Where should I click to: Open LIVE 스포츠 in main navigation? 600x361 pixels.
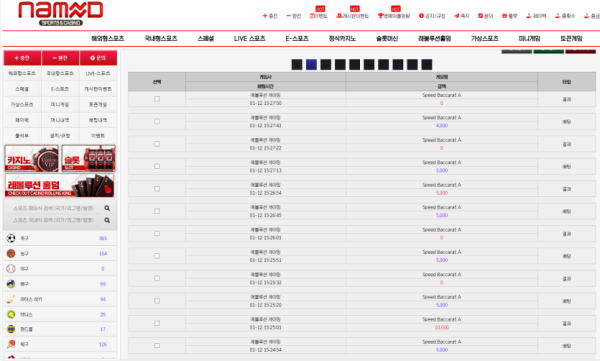click(249, 38)
